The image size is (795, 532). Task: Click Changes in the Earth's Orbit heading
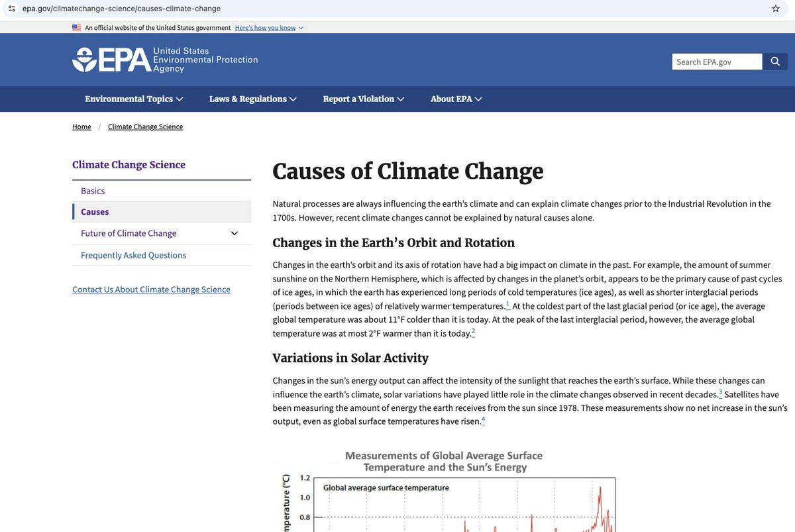394,242
